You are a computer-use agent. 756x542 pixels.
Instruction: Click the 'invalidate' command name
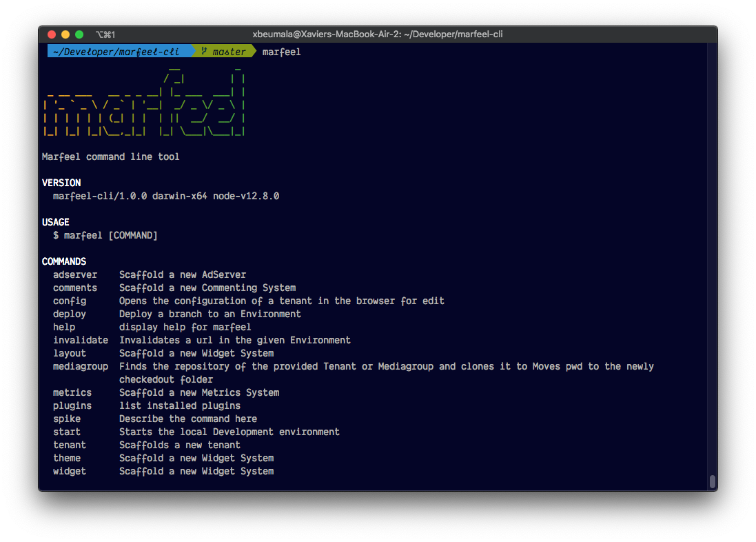pos(81,340)
